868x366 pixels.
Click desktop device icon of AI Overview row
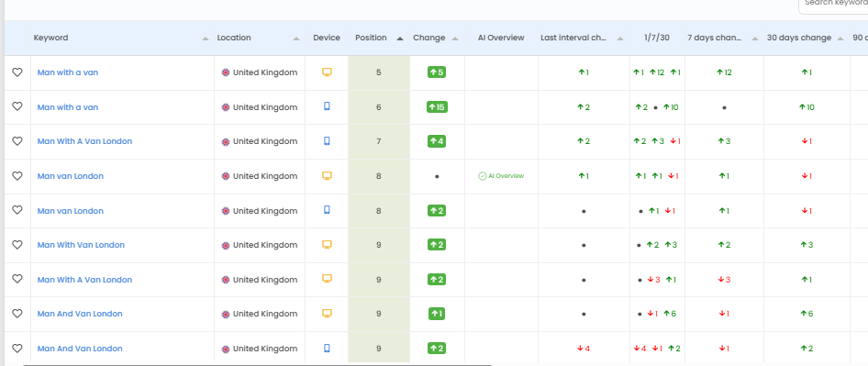327,175
